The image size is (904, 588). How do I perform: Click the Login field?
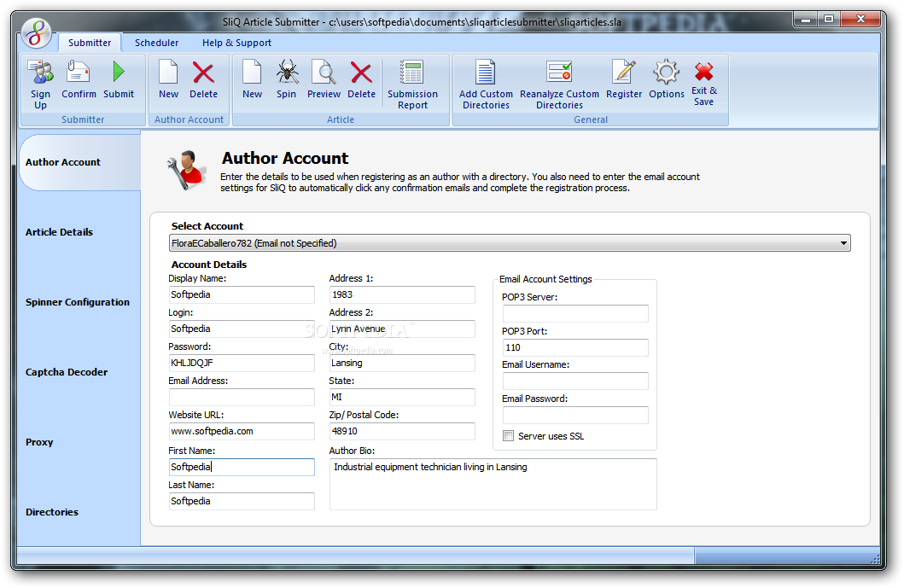(242, 329)
